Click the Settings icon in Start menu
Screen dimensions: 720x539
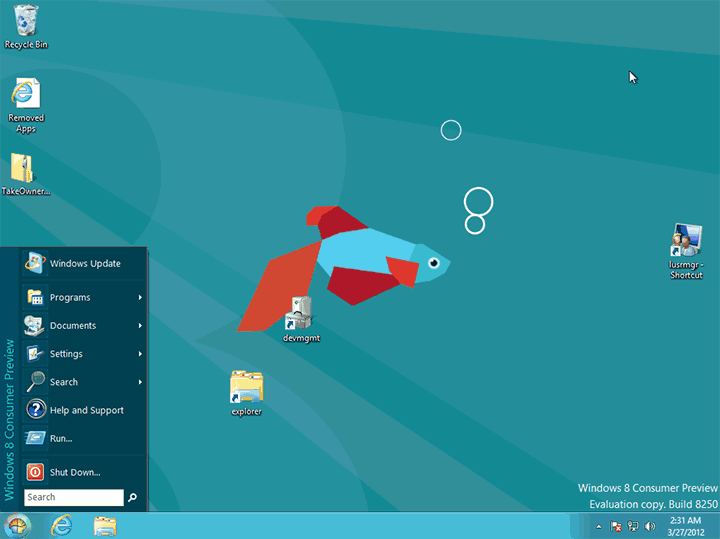point(35,354)
